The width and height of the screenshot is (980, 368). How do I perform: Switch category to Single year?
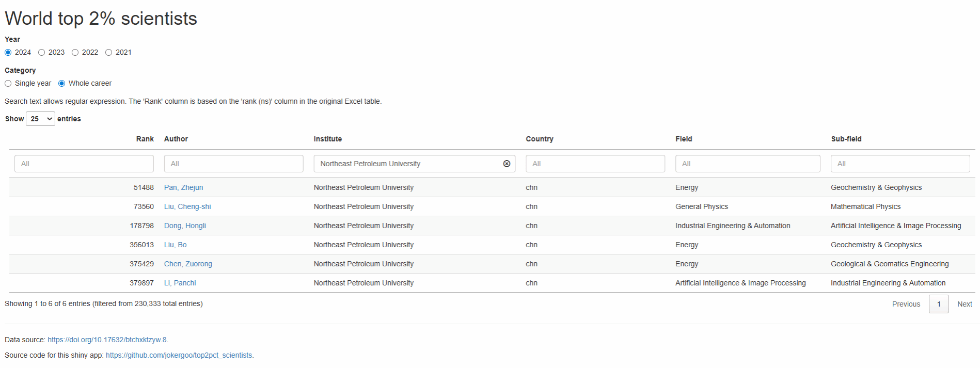coord(8,84)
